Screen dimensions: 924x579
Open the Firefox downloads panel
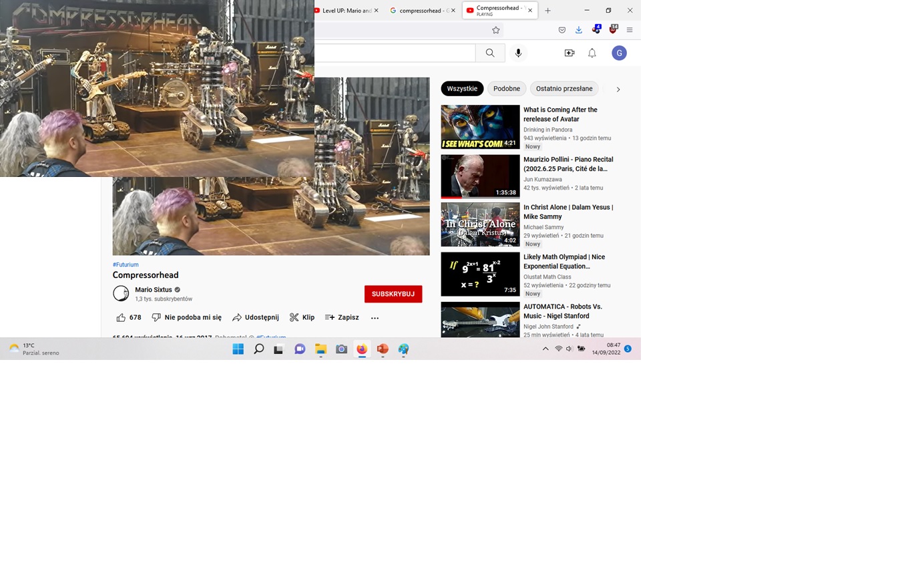[578, 30]
